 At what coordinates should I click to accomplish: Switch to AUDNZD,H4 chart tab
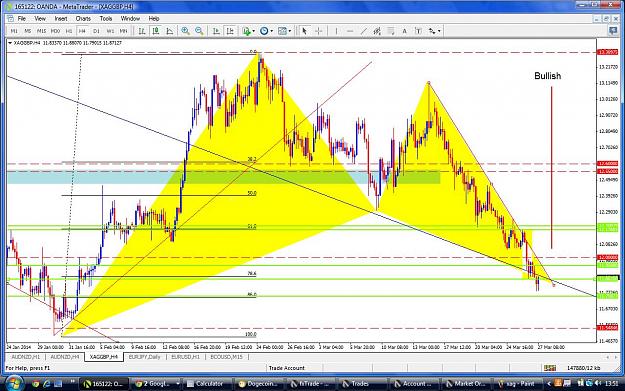(x=65, y=357)
